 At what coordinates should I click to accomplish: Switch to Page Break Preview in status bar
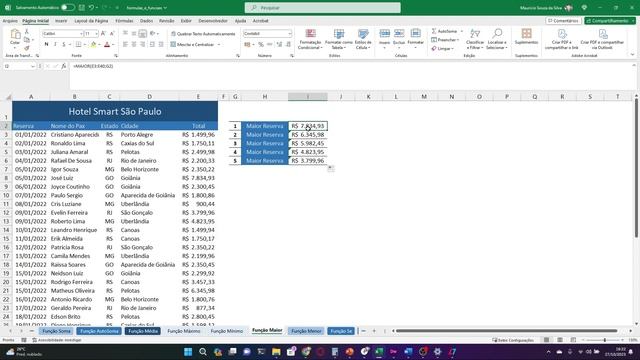pyautogui.click(x=573, y=340)
